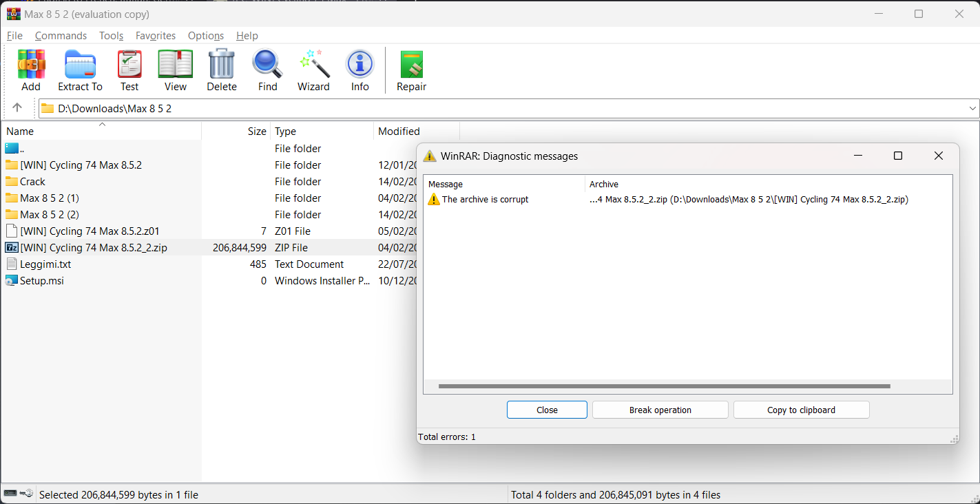Select the 'Crack' folder row

click(32, 181)
